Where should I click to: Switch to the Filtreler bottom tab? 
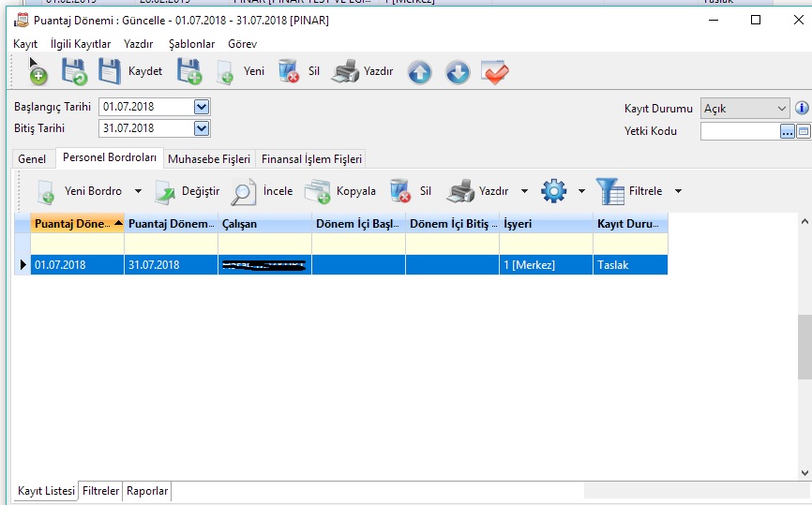point(100,491)
